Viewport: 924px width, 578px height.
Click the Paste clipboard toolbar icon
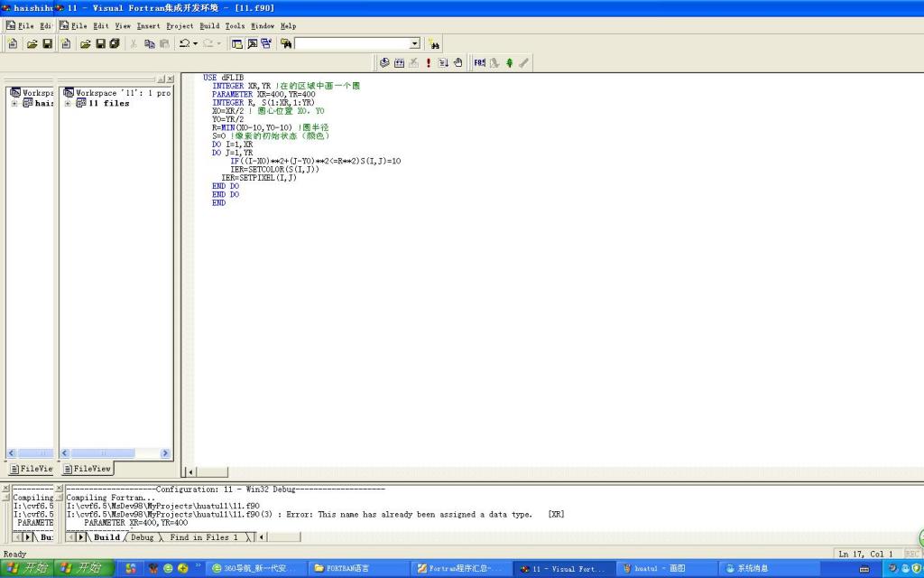click(164, 43)
